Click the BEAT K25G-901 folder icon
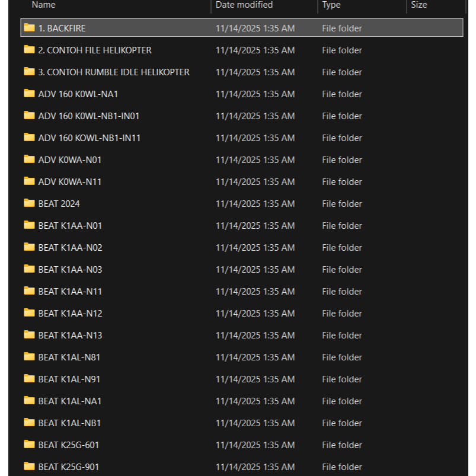This screenshot has width=476, height=476. [28, 467]
